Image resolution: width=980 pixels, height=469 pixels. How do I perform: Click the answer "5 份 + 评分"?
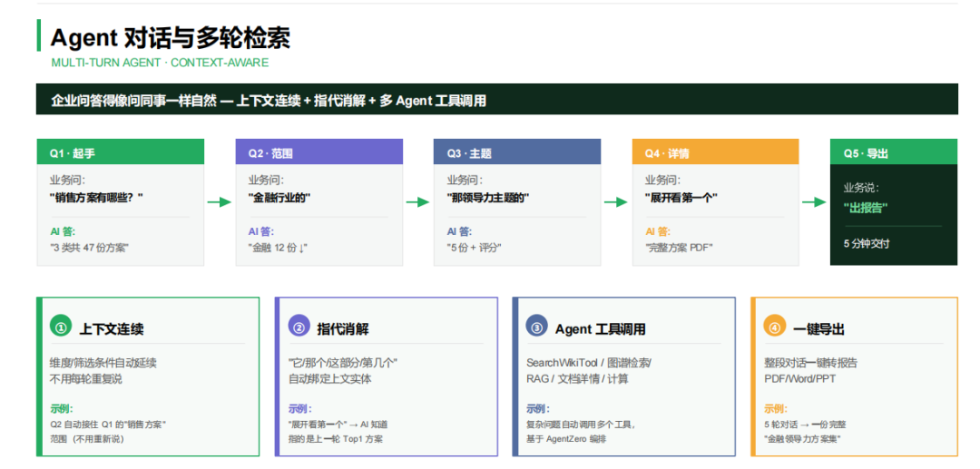coord(474,248)
